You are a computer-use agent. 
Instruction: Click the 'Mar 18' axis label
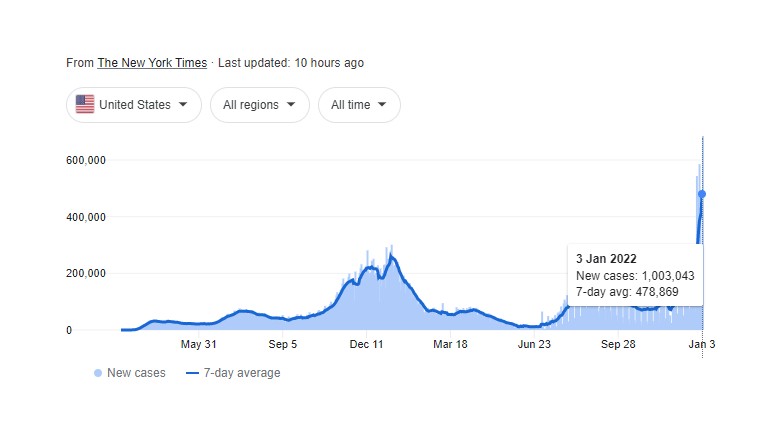(450, 344)
